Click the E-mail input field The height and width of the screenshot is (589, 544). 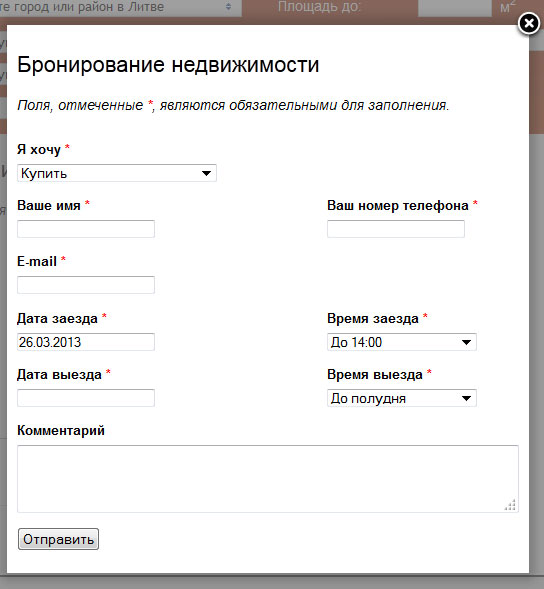86,285
